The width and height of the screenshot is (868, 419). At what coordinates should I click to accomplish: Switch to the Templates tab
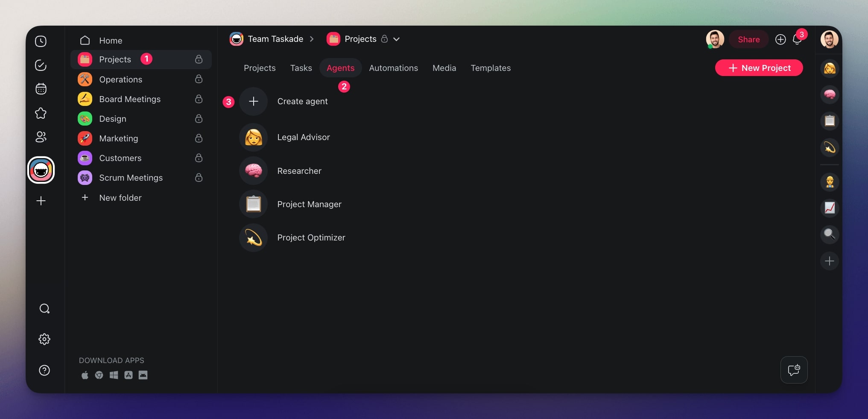click(491, 68)
